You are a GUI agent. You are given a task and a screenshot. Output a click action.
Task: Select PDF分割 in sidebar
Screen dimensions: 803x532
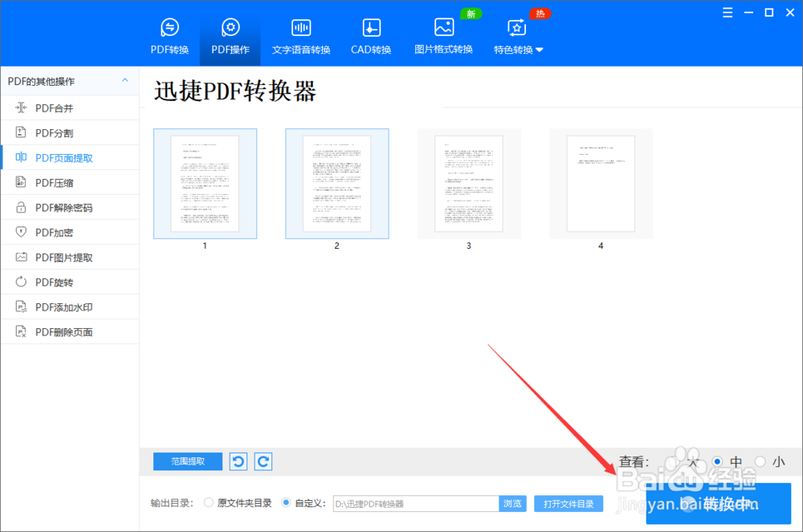coord(70,133)
